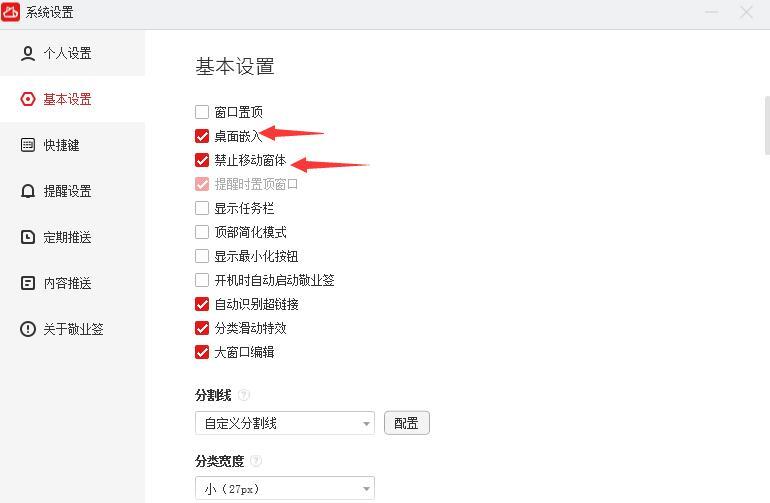Click the help icon next to 分割线
The image size is (770, 503).
click(x=244, y=395)
